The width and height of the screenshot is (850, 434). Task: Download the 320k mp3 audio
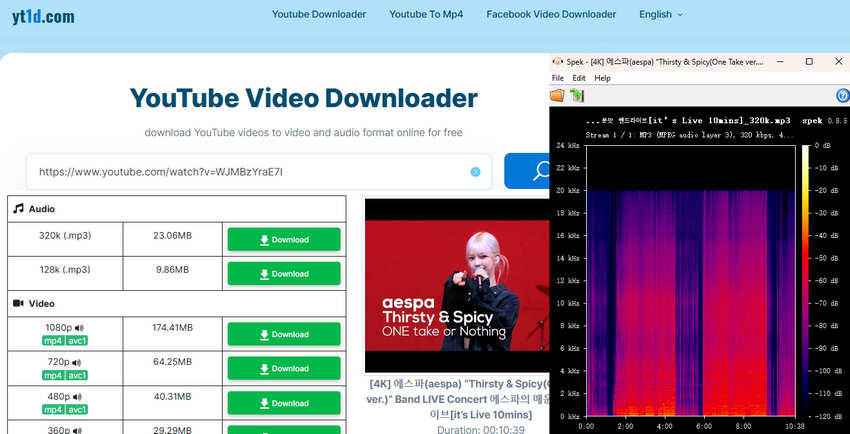[x=284, y=239]
